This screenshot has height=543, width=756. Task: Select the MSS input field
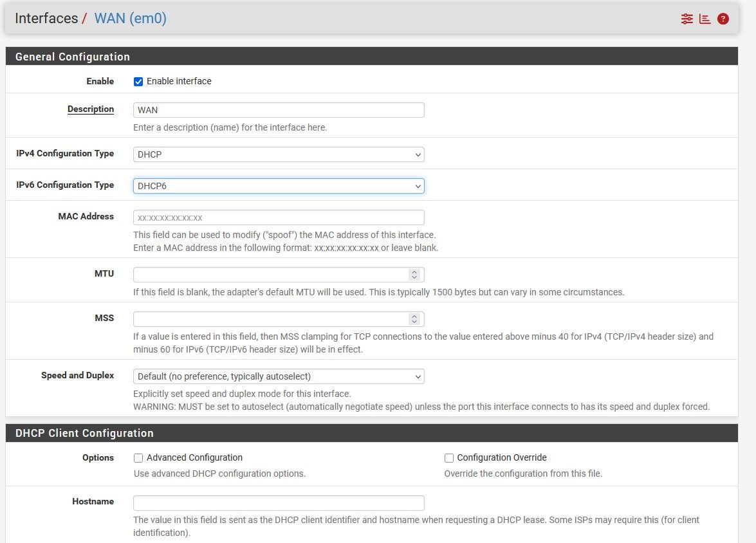coord(270,319)
